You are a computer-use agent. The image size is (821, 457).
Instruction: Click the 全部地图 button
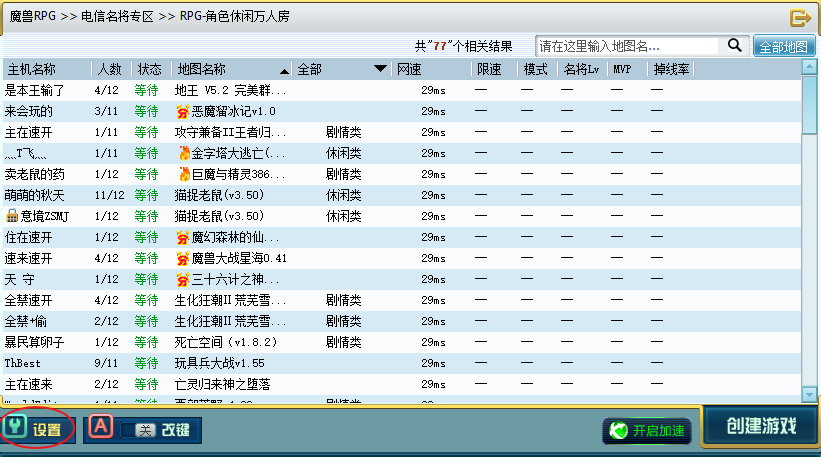(783, 46)
